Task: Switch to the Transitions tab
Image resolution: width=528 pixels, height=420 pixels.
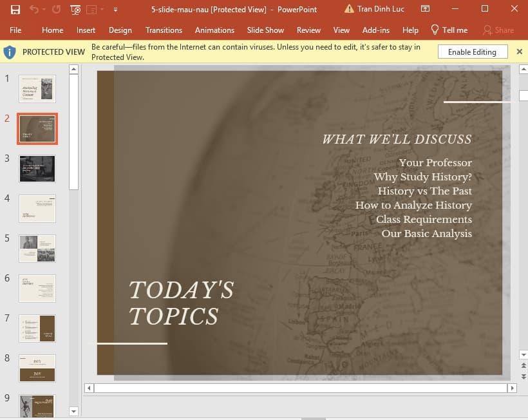Action: [164, 30]
